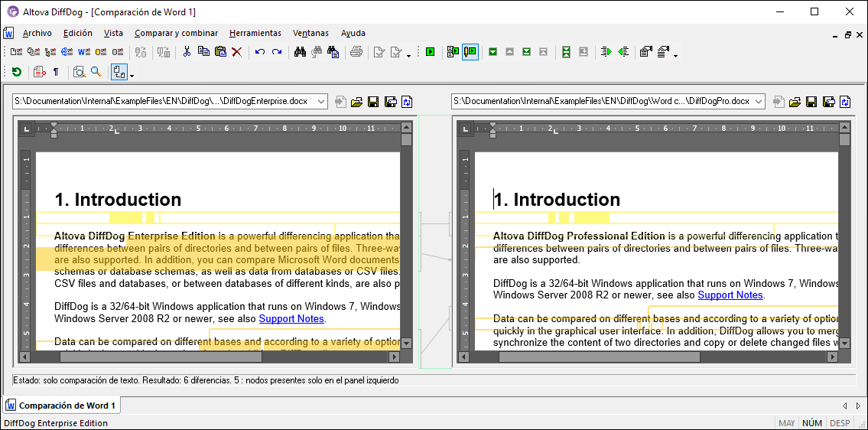
Task: Copy from left to right icon
Action: coord(606,52)
